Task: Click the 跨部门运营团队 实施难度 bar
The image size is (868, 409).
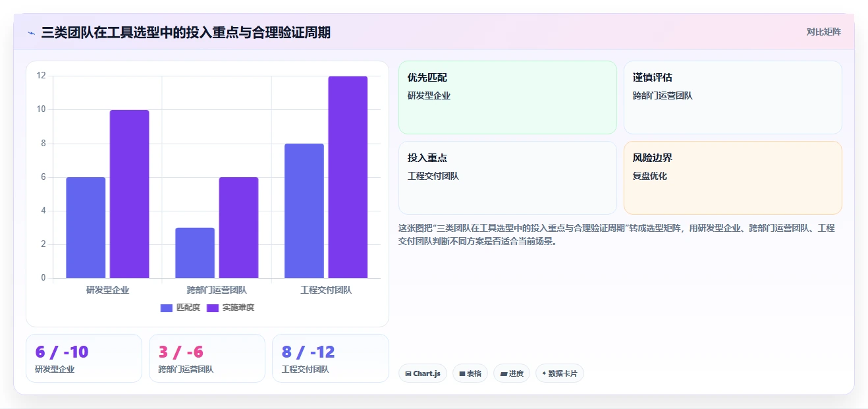Action: (238, 227)
